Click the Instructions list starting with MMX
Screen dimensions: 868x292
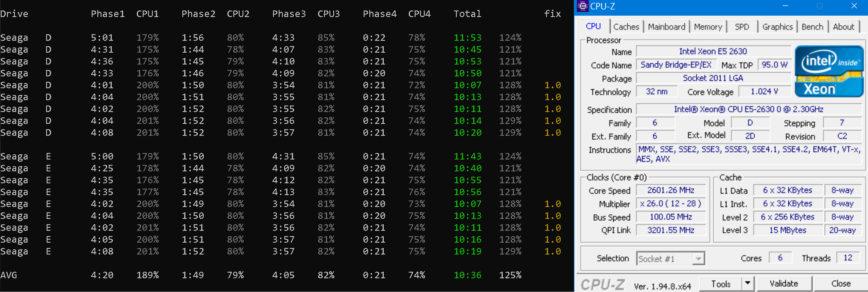[748, 154]
